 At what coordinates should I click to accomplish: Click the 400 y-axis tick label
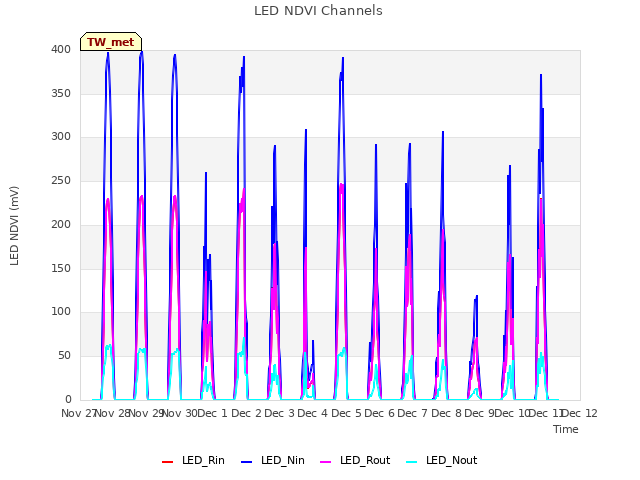pyautogui.click(x=61, y=49)
